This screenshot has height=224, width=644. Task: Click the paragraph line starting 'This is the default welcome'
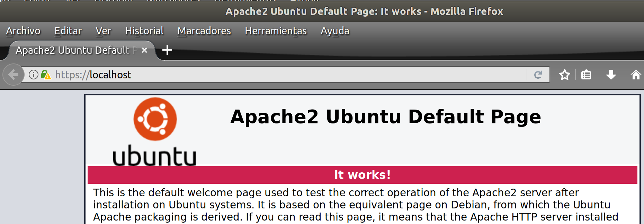pos(336,192)
